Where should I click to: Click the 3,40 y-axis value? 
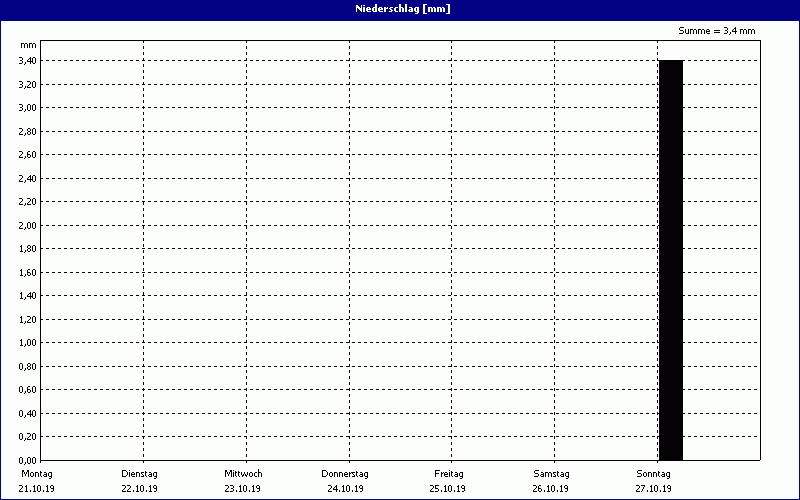(28, 61)
